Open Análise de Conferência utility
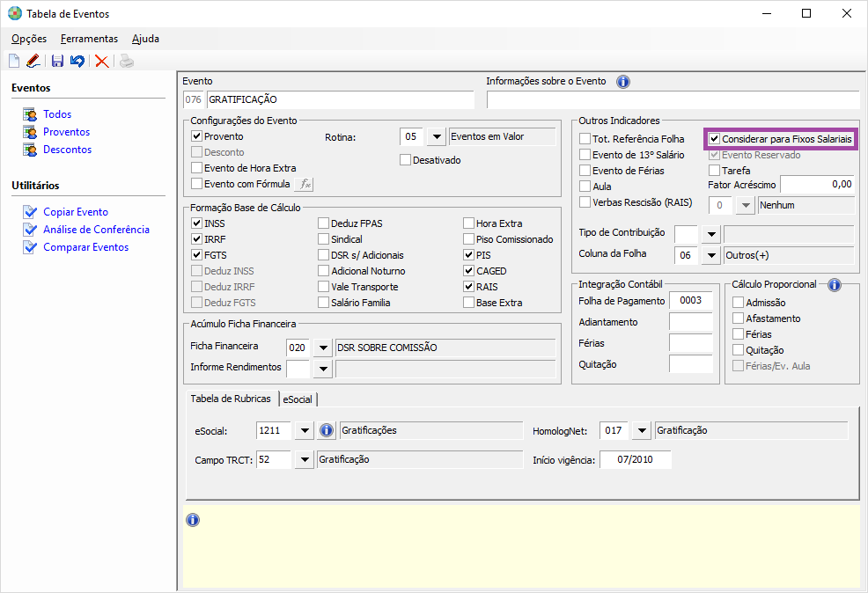868x593 pixels. [x=96, y=230]
